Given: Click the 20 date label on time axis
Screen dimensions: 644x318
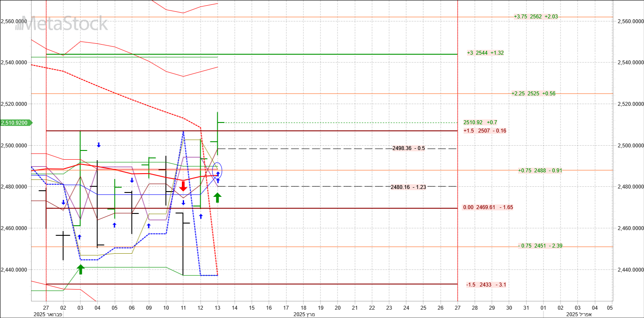Looking at the screenshot, I should pos(338,308).
